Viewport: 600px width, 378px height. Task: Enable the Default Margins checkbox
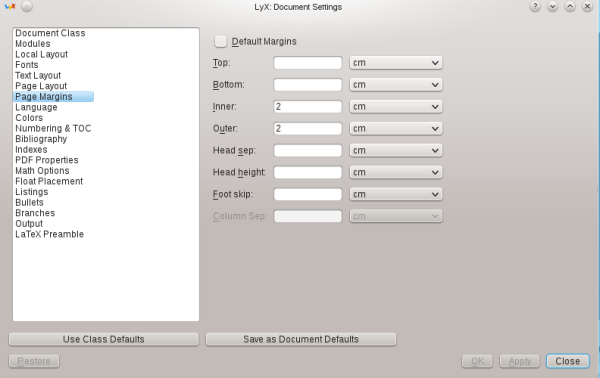tap(221, 41)
